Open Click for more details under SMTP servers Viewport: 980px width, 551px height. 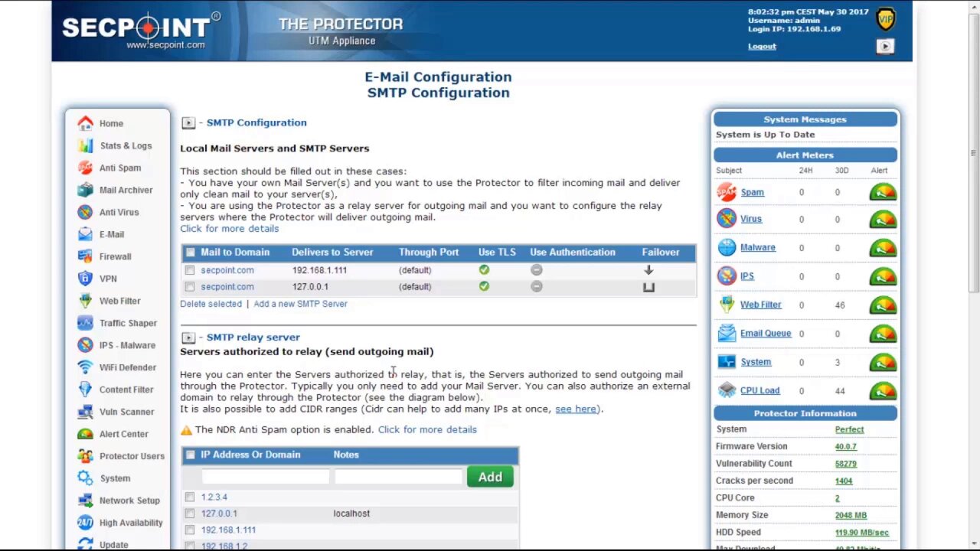coord(229,229)
